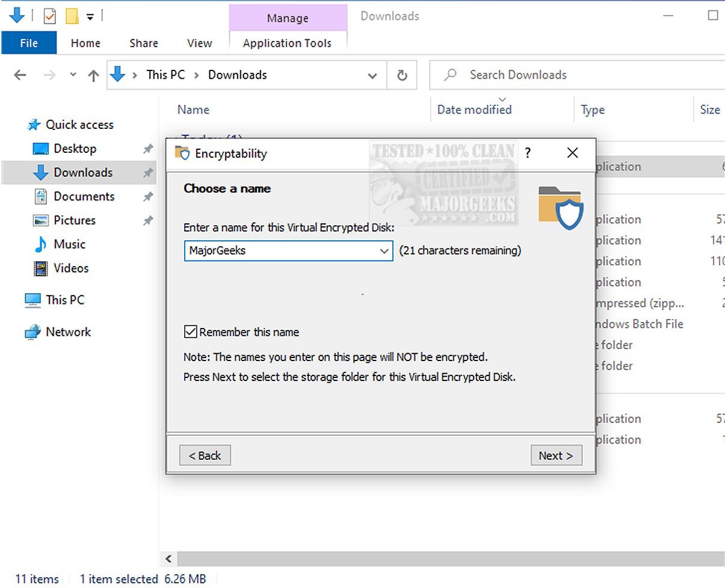Click the Properties icon in quick access toolbar

click(x=49, y=16)
